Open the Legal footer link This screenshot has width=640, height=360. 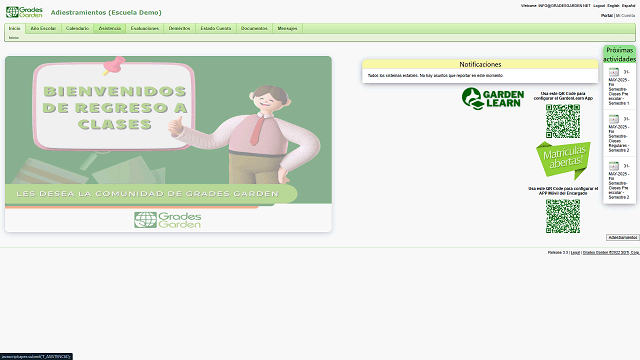[575, 253]
